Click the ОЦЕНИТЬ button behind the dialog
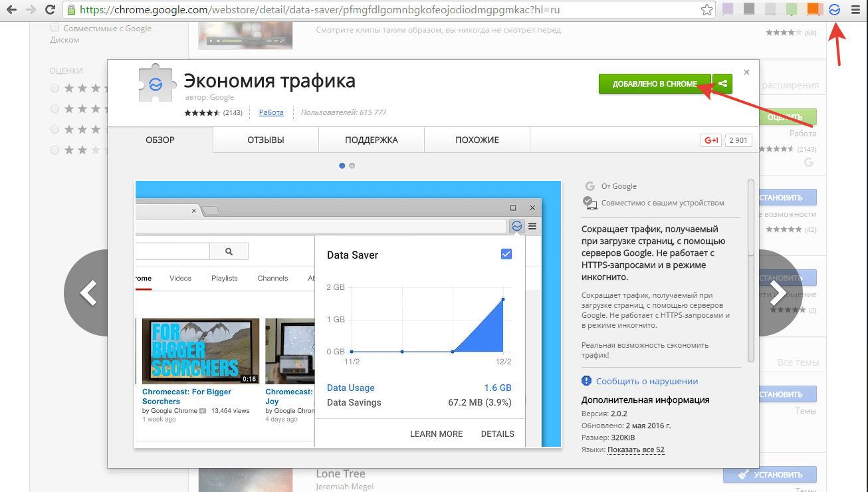Viewport: 868px width, 492px height. coord(788,117)
